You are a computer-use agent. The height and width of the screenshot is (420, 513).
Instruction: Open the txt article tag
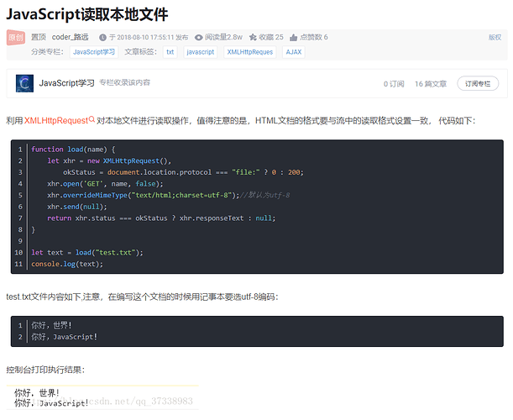pos(170,52)
